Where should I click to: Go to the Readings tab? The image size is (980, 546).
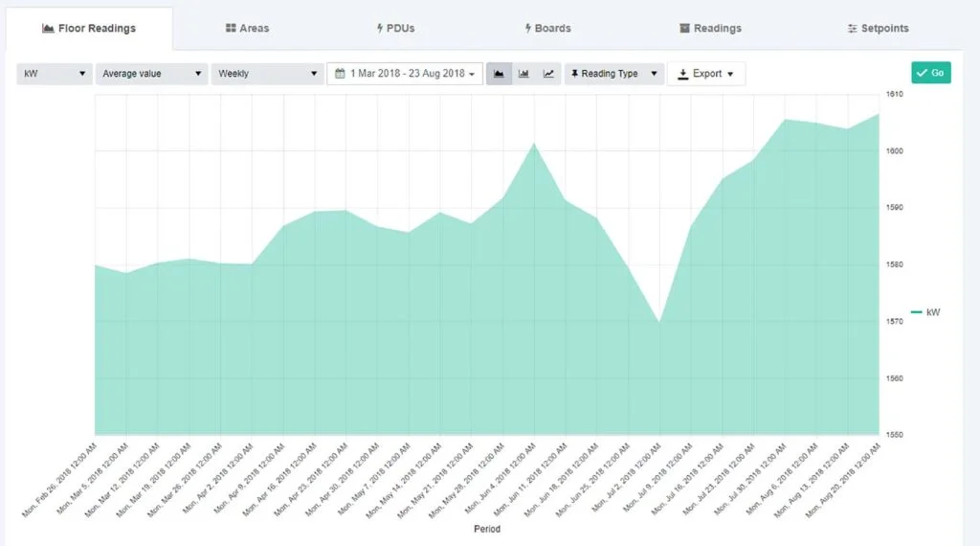click(x=710, y=29)
